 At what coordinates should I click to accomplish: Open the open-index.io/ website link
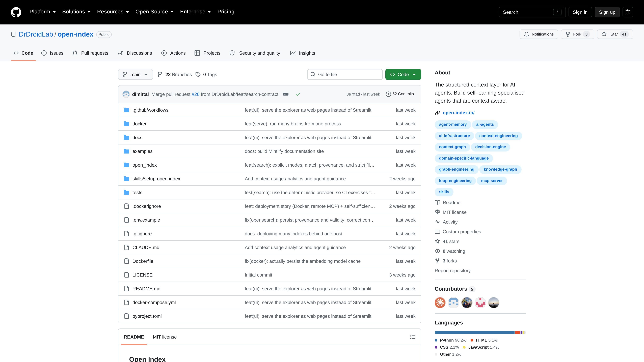(459, 113)
